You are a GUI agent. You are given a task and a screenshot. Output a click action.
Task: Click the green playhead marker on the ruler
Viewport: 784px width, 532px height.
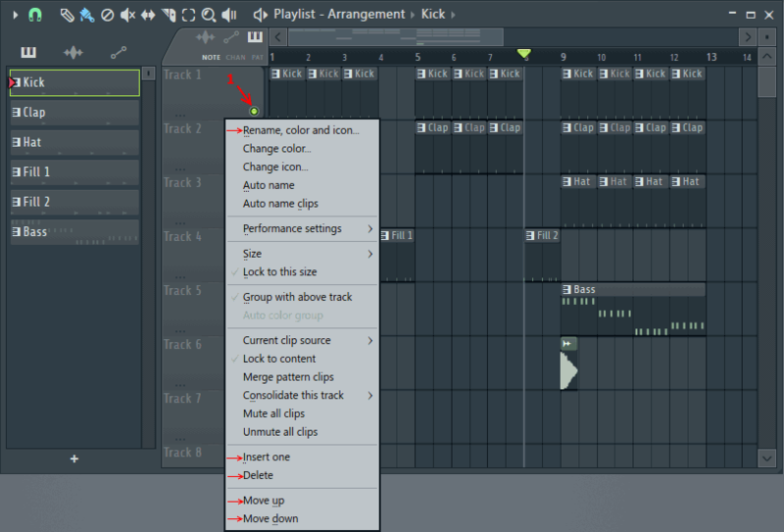point(523,53)
